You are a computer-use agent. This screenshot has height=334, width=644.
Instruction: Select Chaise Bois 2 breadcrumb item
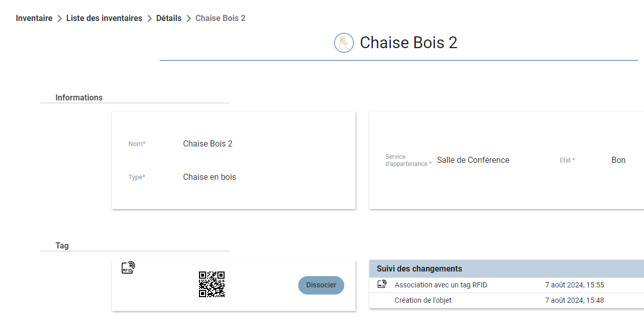tap(220, 18)
